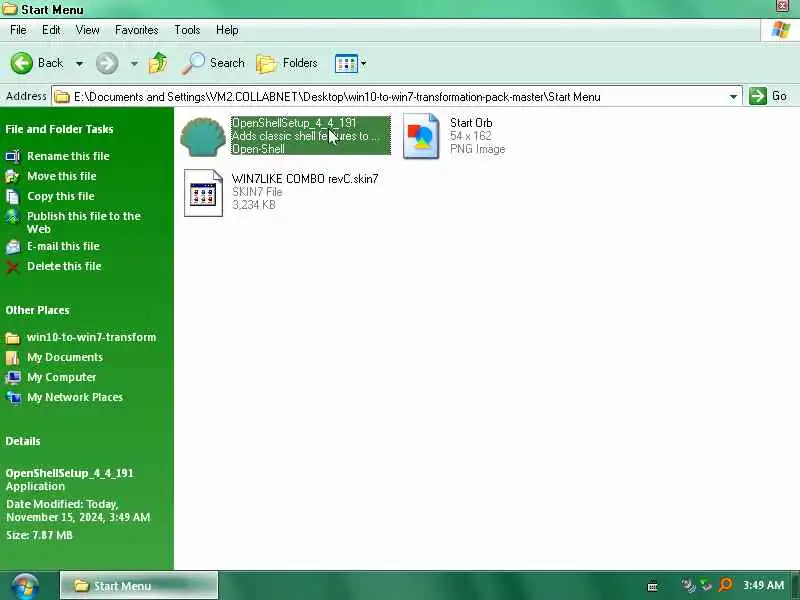The width and height of the screenshot is (800, 600).
Task: Click Copy this file
Action: pyautogui.click(x=61, y=196)
